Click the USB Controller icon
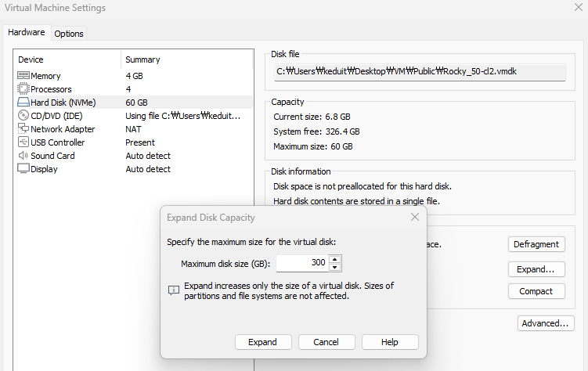The height and width of the screenshot is (371, 588). click(x=23, y=142)
